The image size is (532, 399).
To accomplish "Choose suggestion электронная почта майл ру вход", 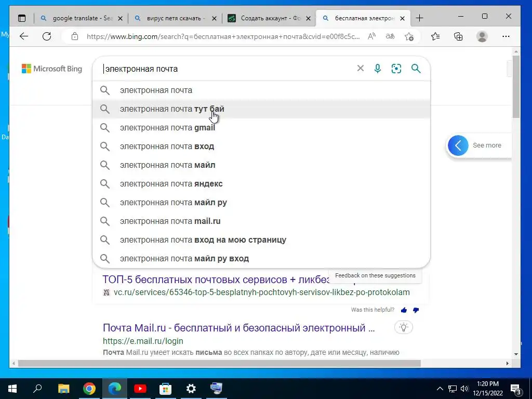I will [x=261, y=259].
